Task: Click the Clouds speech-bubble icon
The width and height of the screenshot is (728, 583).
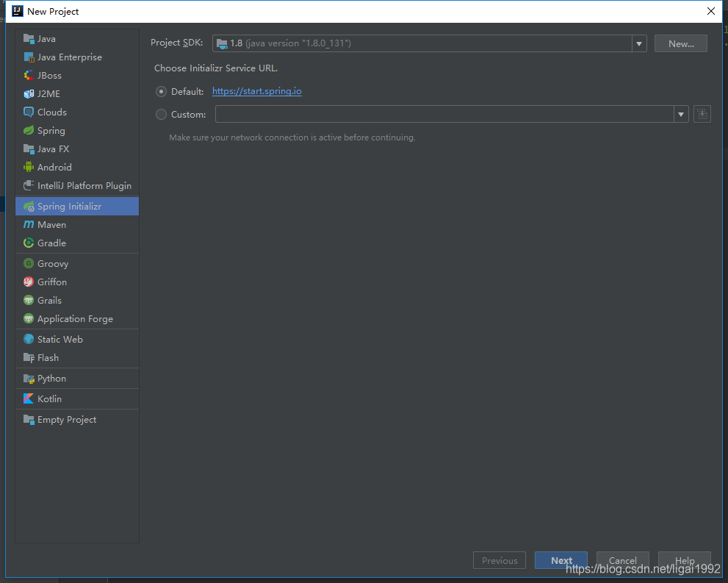Action: click(29, 112)
